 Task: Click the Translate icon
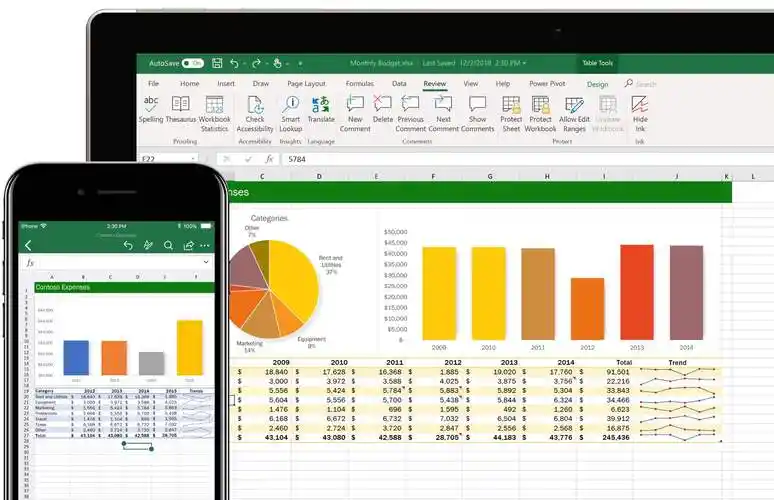(321, 106)
